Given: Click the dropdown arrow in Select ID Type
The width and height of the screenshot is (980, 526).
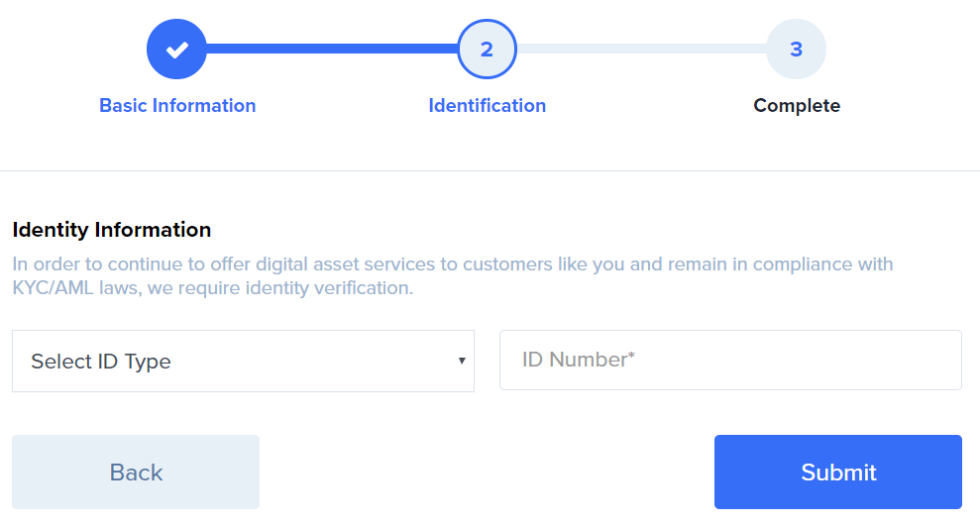Looking at the screenshot, I should pos(462,361).
